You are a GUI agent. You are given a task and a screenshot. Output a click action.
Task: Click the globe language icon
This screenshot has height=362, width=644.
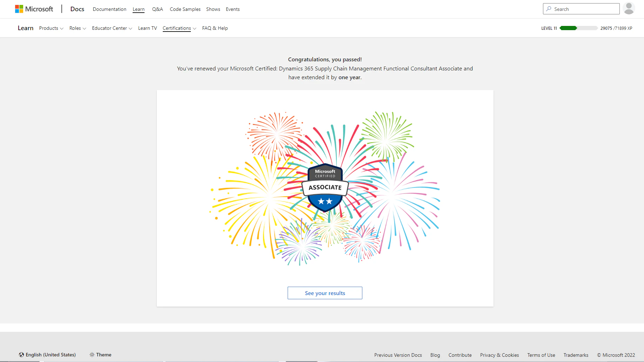[21, 355]
